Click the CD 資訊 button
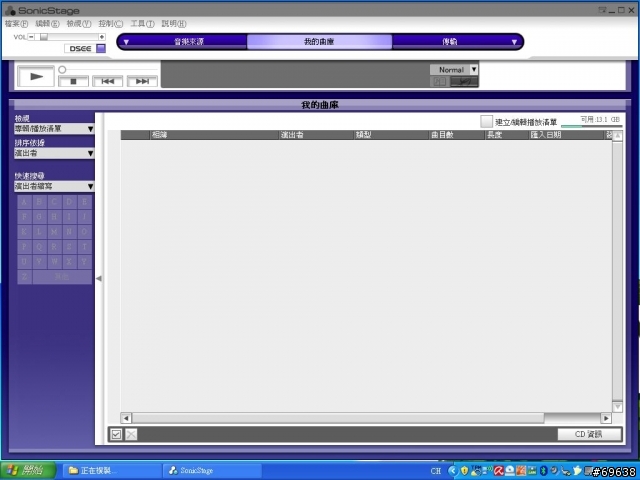Screen dimensions: 640x480 589,434
